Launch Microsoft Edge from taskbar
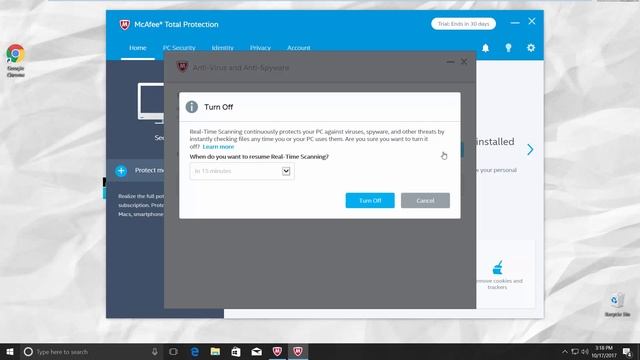The image size is (640, 360). (195, 351)
